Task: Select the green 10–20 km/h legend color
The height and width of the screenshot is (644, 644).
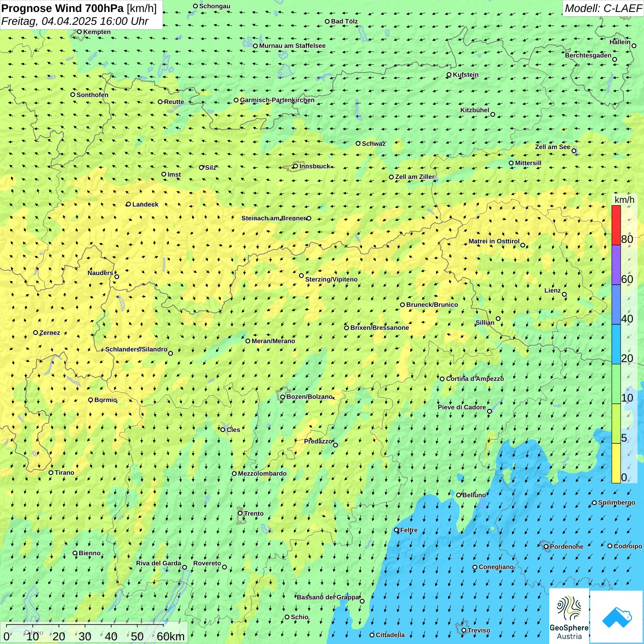Action: pyautogui.click(x=616, y=384)
